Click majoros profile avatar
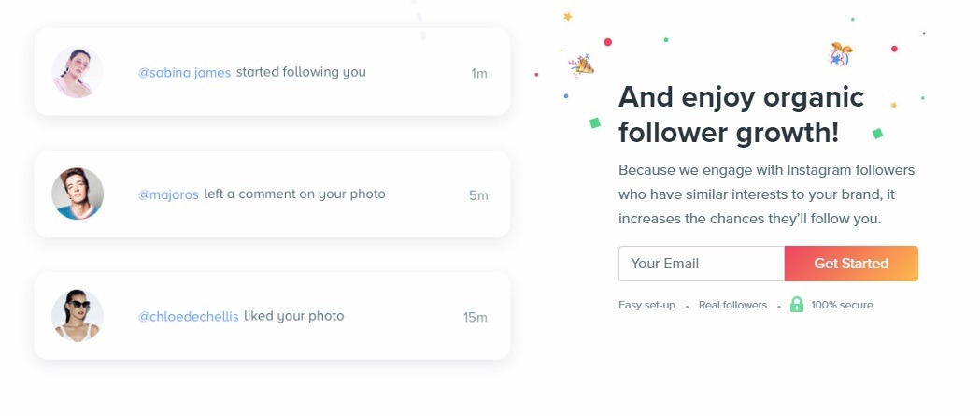This screenshot has width=980, height=416. (78, 194)
